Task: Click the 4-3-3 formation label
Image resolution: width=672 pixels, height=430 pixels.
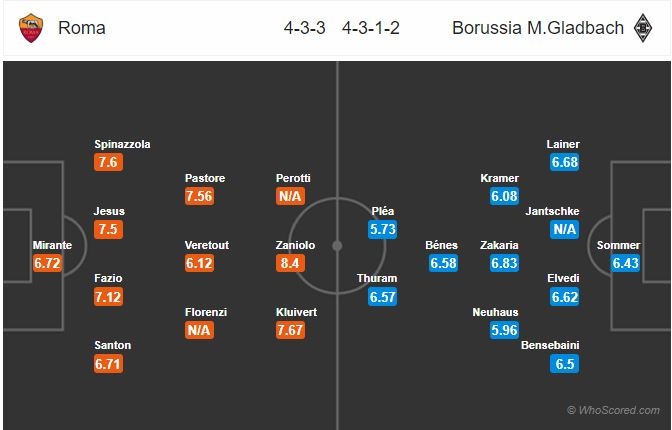Action: [304, 28]
